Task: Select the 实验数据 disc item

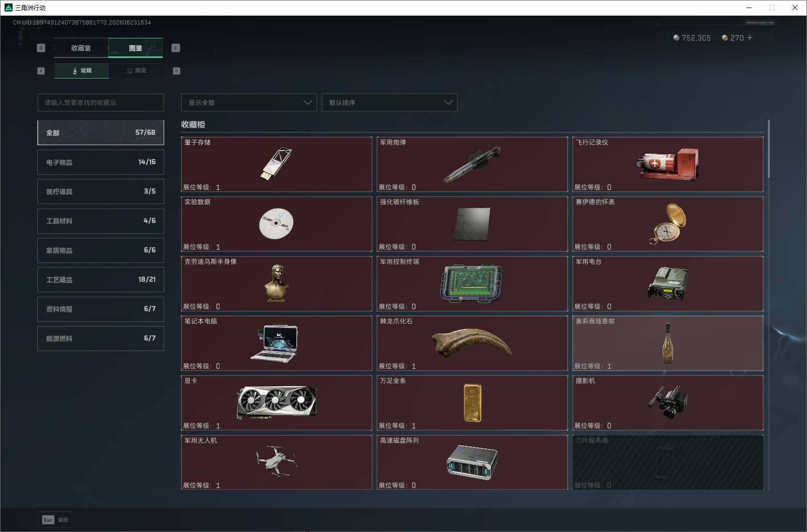Action: point(276,224)
